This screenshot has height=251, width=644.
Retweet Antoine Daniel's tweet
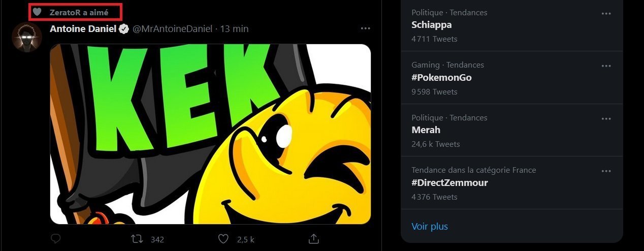point(136,239)
